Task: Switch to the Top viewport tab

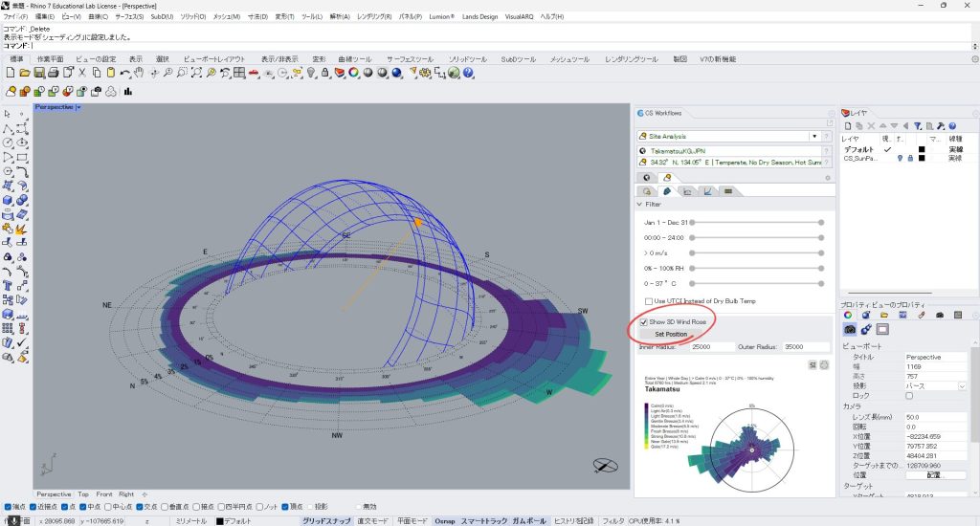Action: (83, 494)
